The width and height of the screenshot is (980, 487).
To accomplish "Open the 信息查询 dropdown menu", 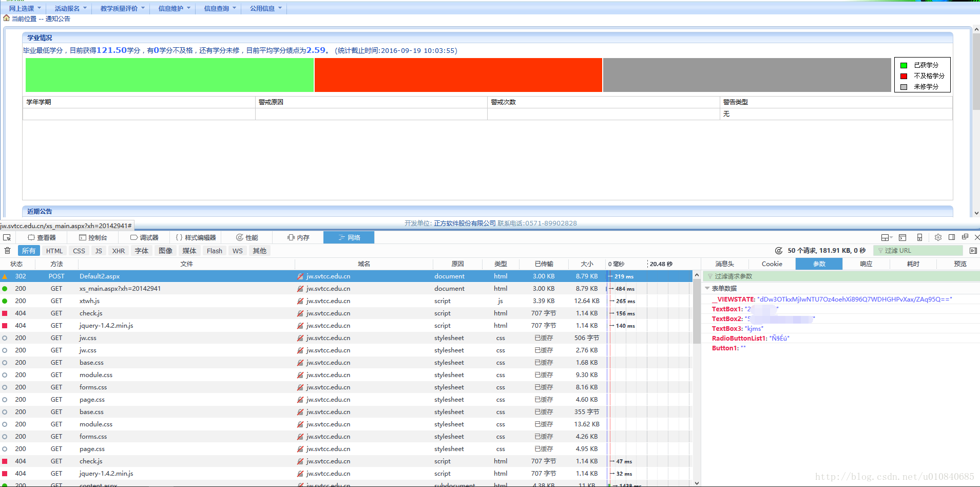I will pos(220,8).
